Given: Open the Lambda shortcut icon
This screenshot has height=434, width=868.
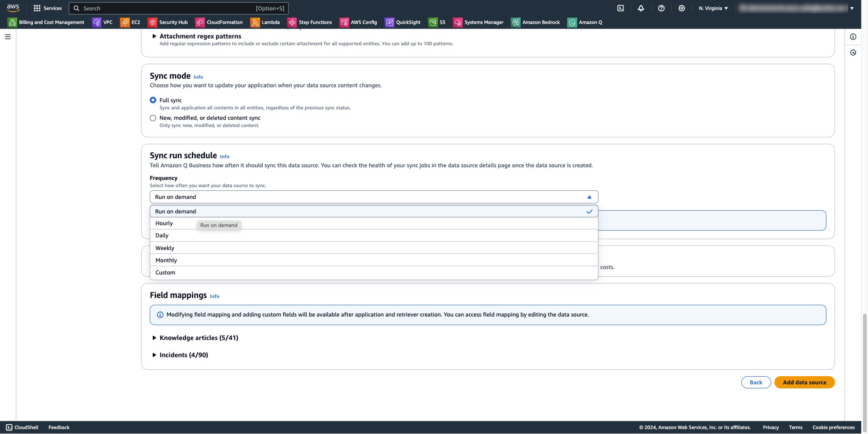Looking at the screenshot, I should 255,22.
